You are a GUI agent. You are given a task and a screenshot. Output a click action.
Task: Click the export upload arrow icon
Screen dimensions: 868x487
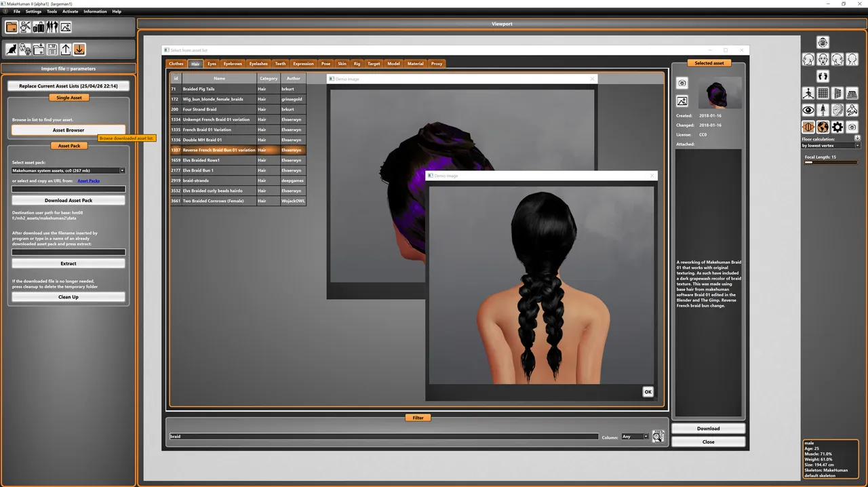[66, 50]
